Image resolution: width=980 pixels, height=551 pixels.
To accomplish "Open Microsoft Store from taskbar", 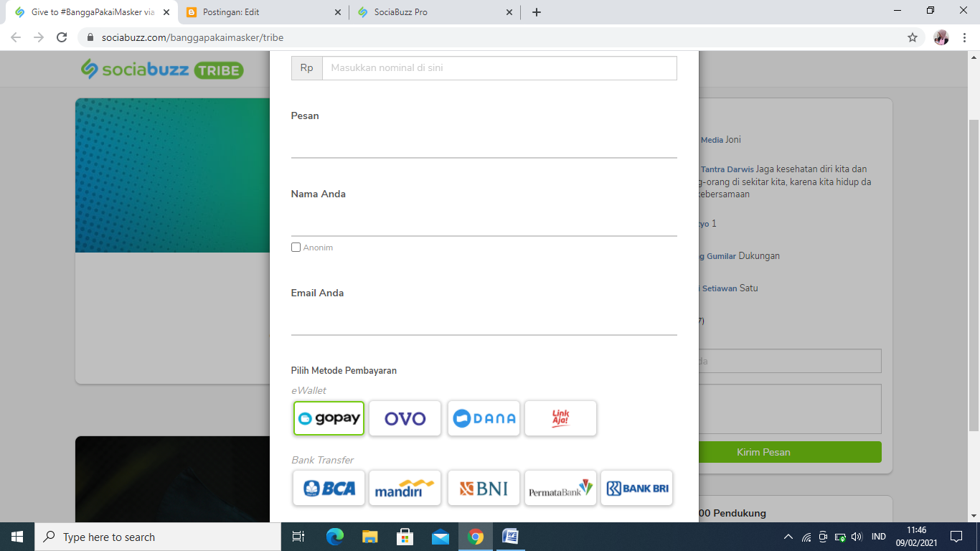I will (405, 537).
